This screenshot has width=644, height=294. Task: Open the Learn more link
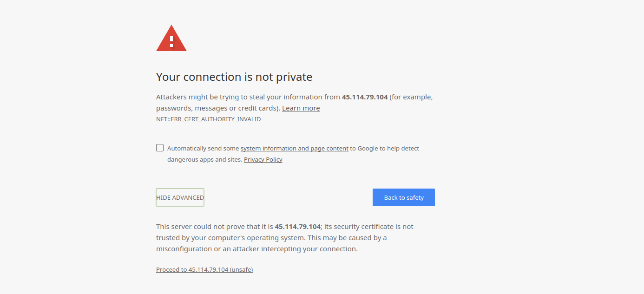point(301,108)
